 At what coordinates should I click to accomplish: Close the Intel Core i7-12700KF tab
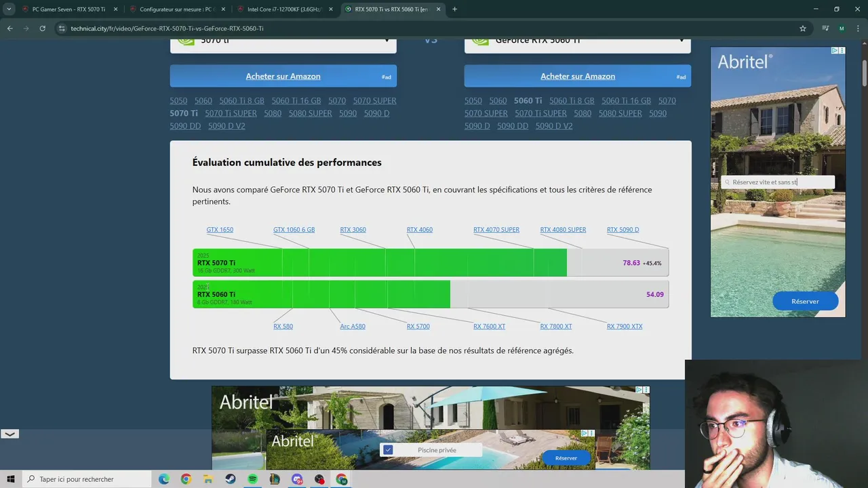tap(331, 9)
